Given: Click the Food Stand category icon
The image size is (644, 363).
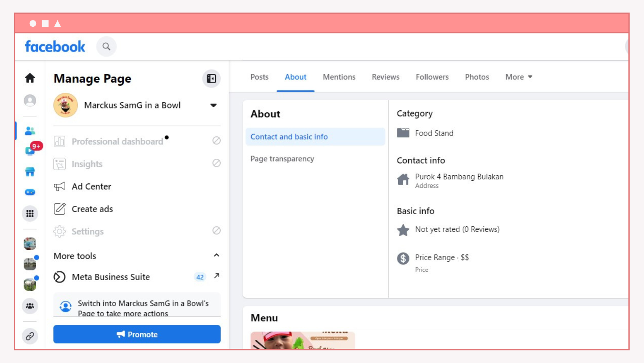Looking at the screenshot, I should (x=403, y=133).
